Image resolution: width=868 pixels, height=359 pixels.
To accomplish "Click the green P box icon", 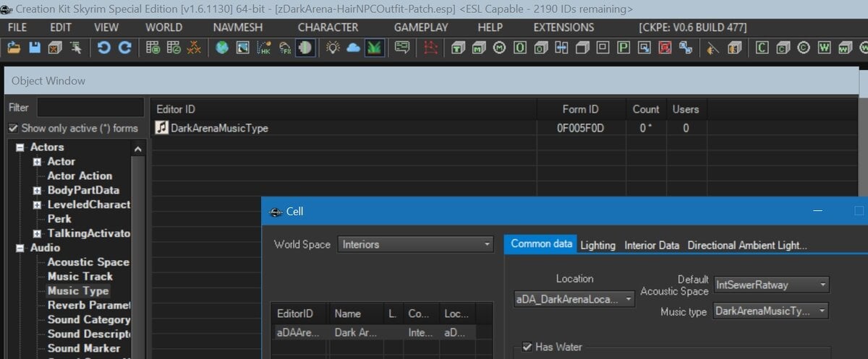I will 624,48.
